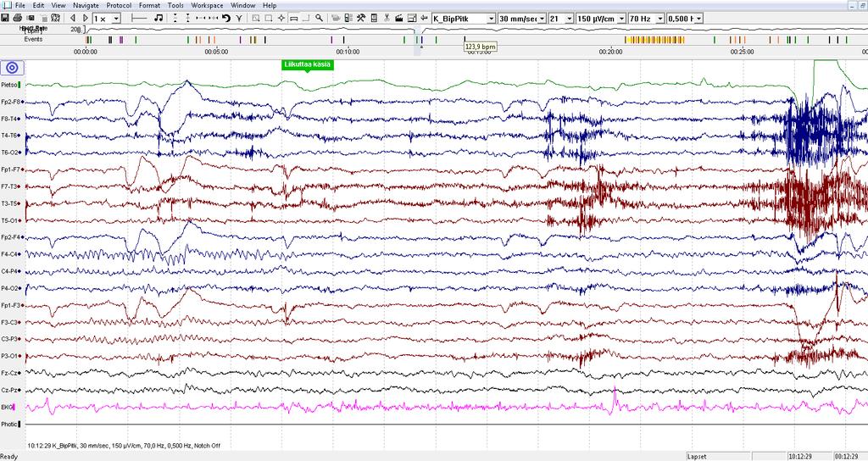Click the undo curved arrow icon

[226, 19]
